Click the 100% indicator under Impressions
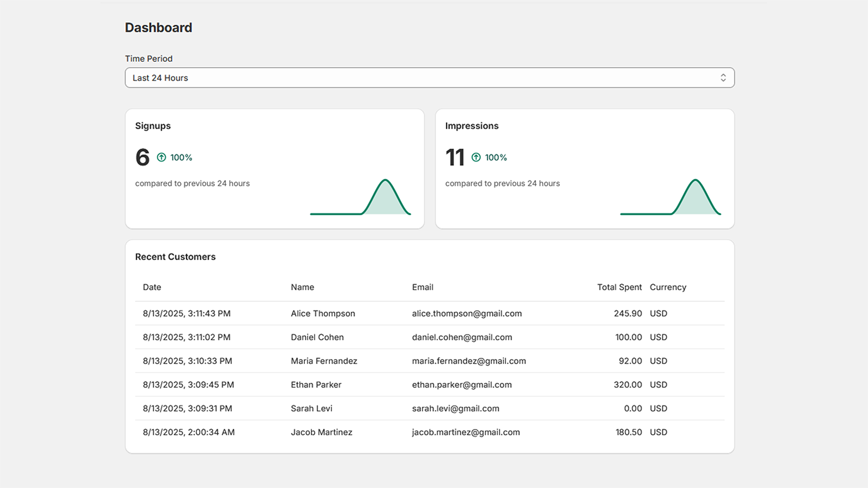The height and width of the screenshot is (488, 868). coord(495,158)
